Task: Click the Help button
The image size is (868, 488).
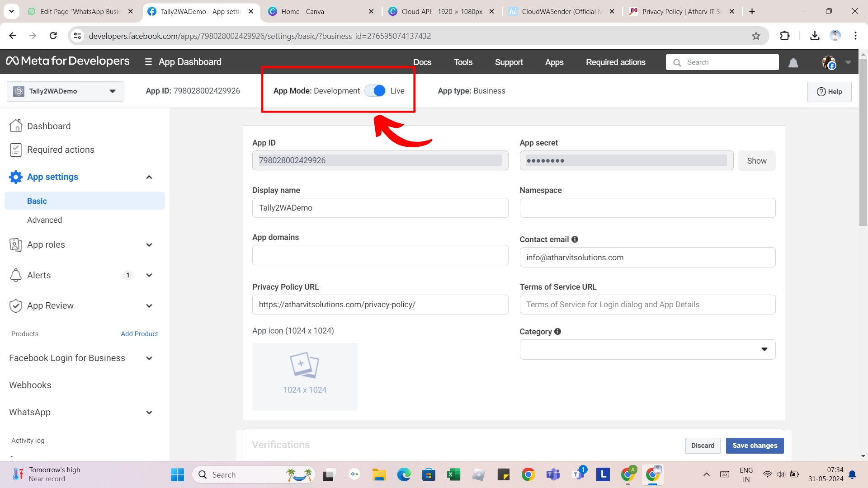Action: (x=830, y=92)
